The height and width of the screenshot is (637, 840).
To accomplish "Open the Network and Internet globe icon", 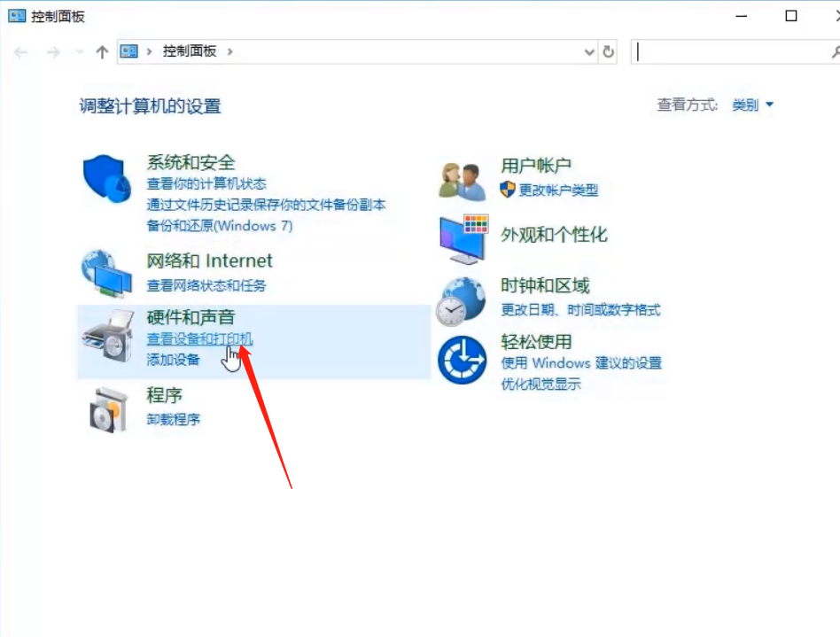I will point(106,274).
